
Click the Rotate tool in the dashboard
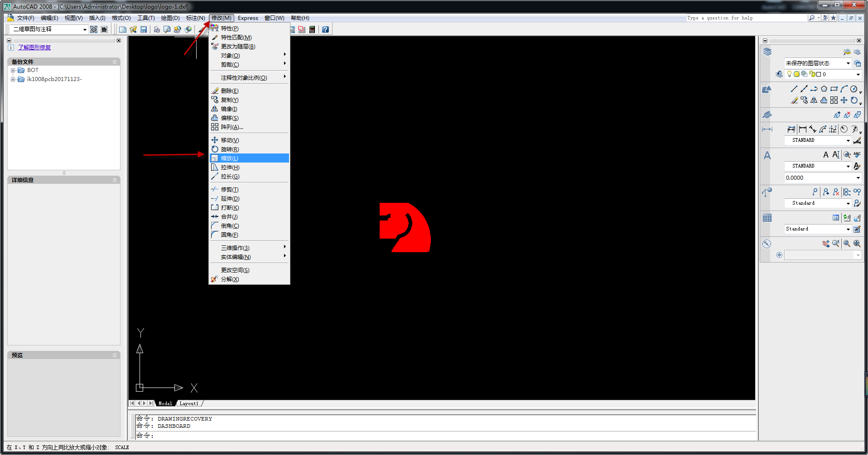pyautogui.click(x=854, y=100)
